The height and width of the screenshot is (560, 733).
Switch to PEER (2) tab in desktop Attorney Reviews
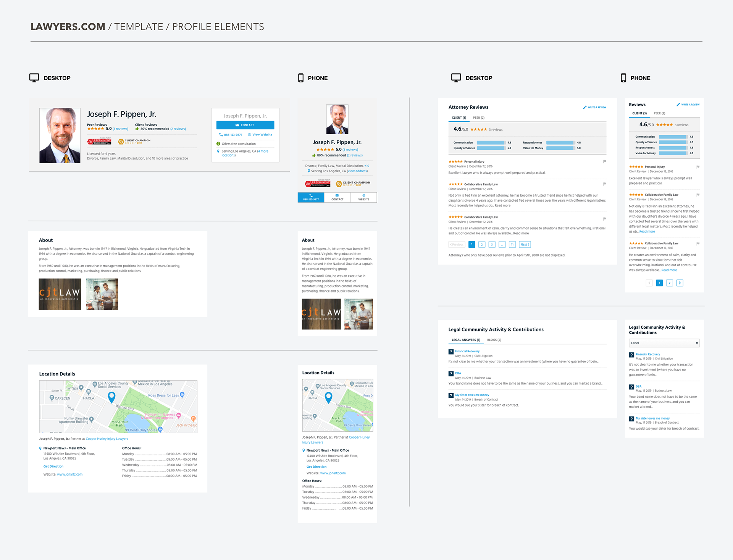coord(479,118)
